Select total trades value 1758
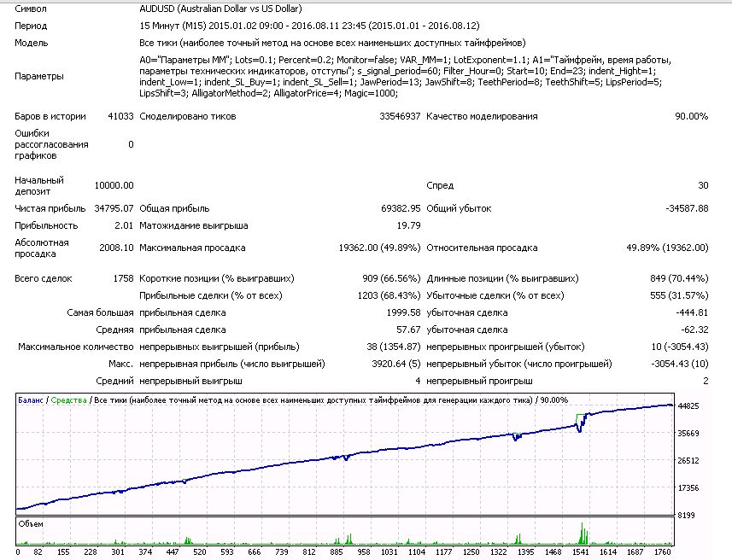 tap(123, 278)
